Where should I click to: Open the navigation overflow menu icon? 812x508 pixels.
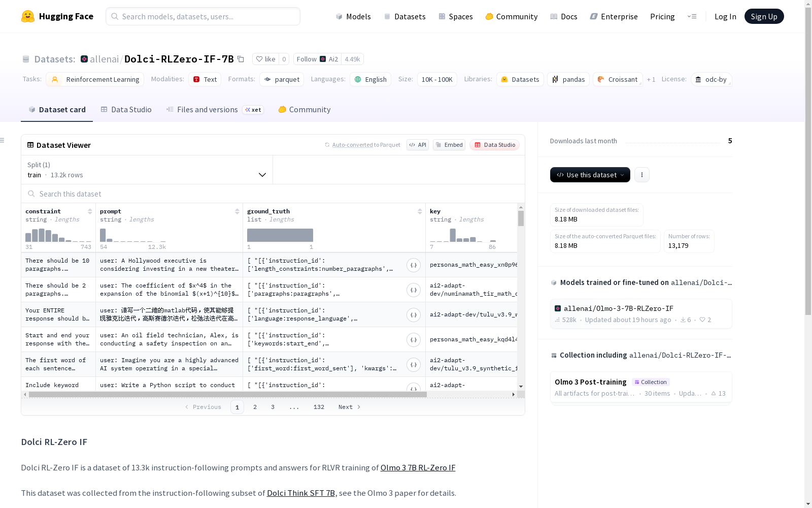point(692,16)
